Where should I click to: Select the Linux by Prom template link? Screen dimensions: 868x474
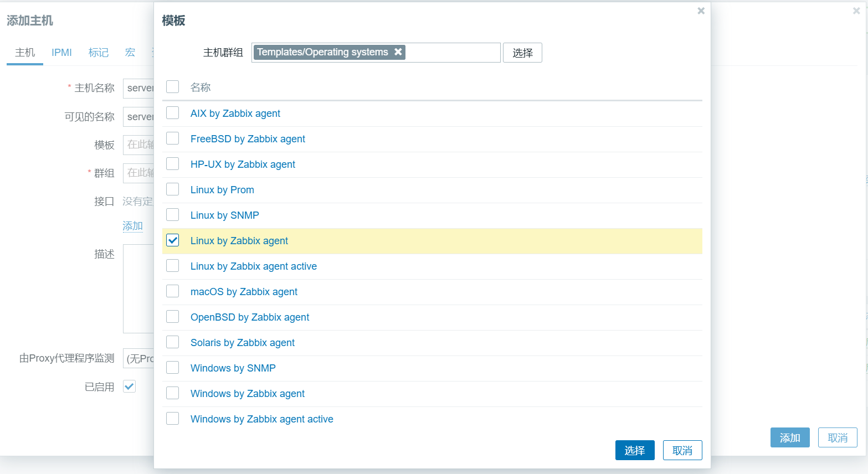pos(222,190)
